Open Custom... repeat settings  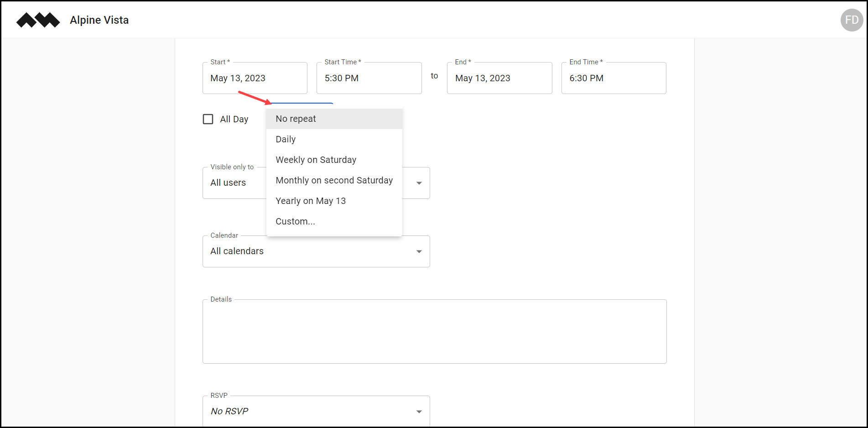[x=334, y=221]
